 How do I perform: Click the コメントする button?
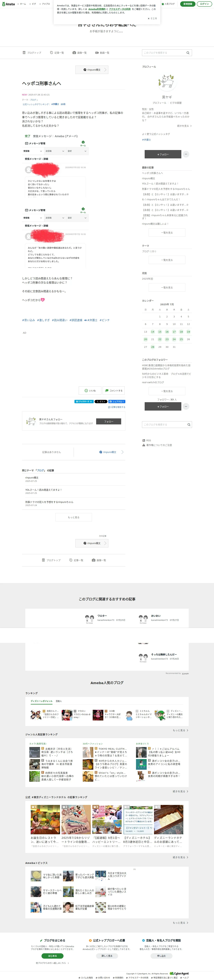pos(114,391)
